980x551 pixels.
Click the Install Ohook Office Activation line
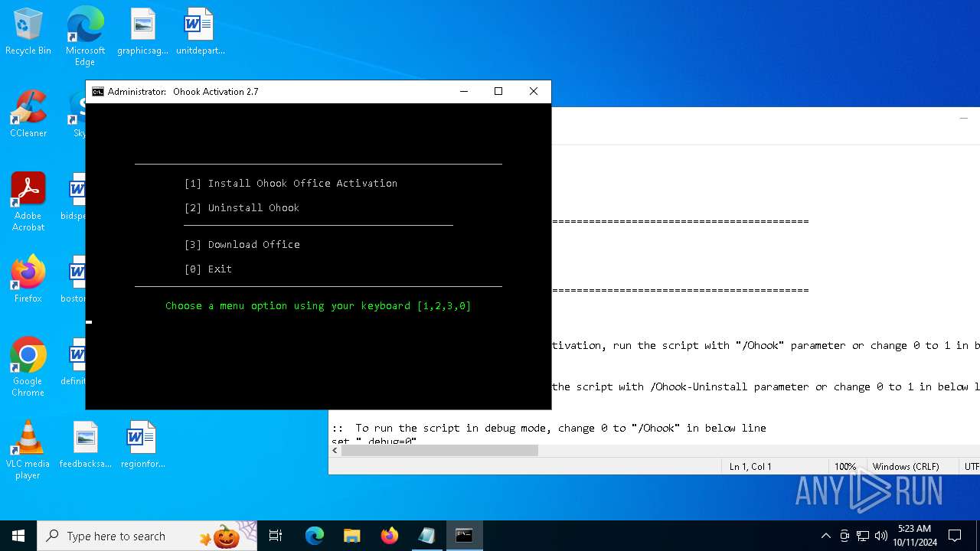pos(291,184)
